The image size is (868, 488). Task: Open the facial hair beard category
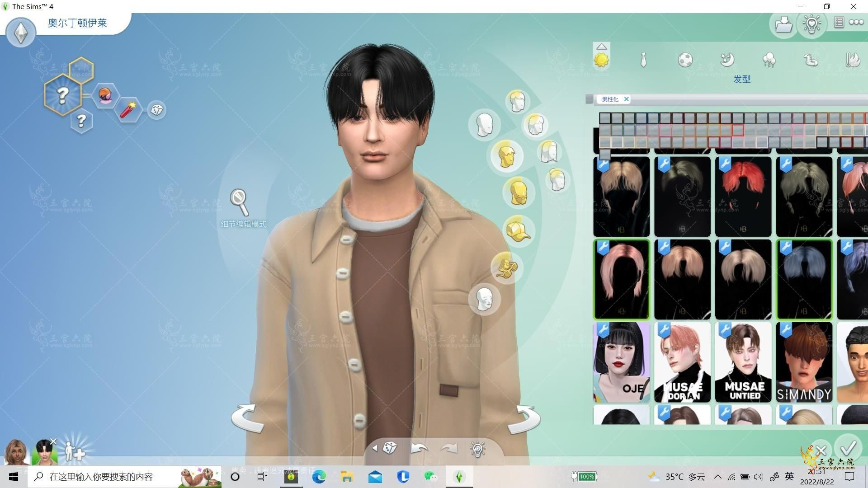pyautogui.click(x=519, y=193)
